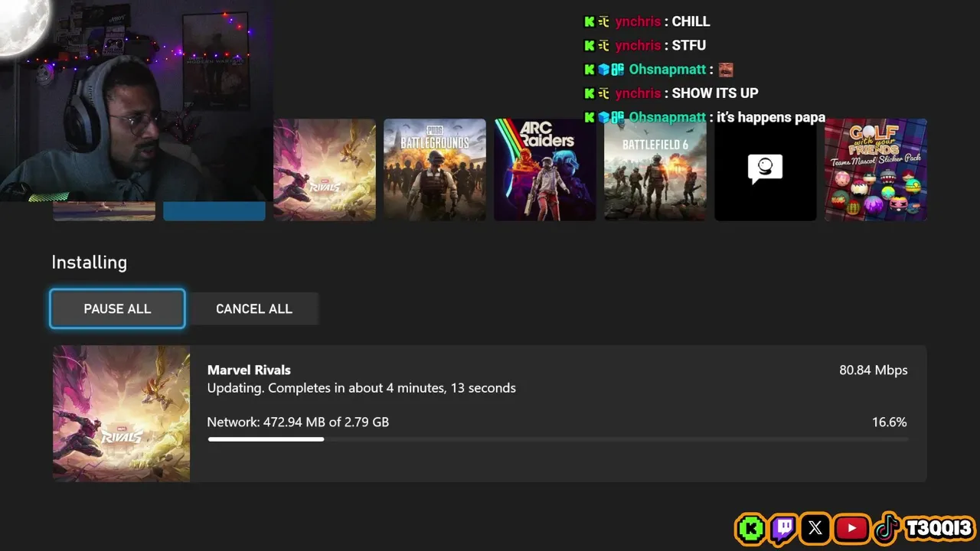The height and width of the screenshot is (551, 980).
Task: Open the Battlefield 6 game tile
Action: [655, 170]
